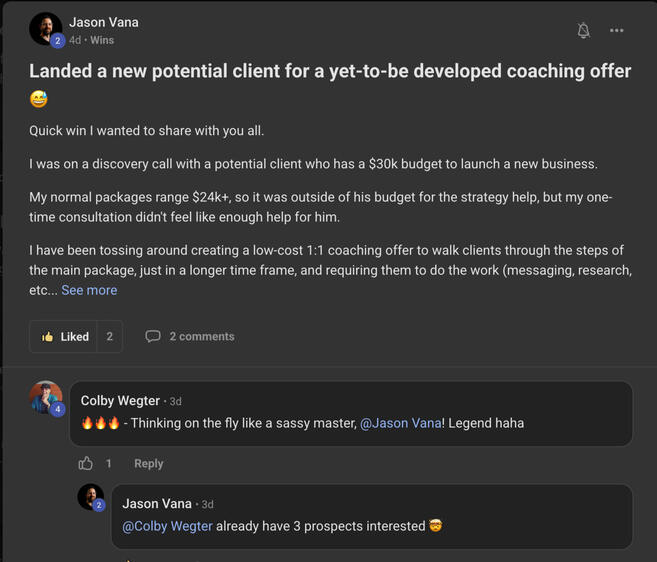
Task: Open the three-dots post options menu
Action: 617,31
